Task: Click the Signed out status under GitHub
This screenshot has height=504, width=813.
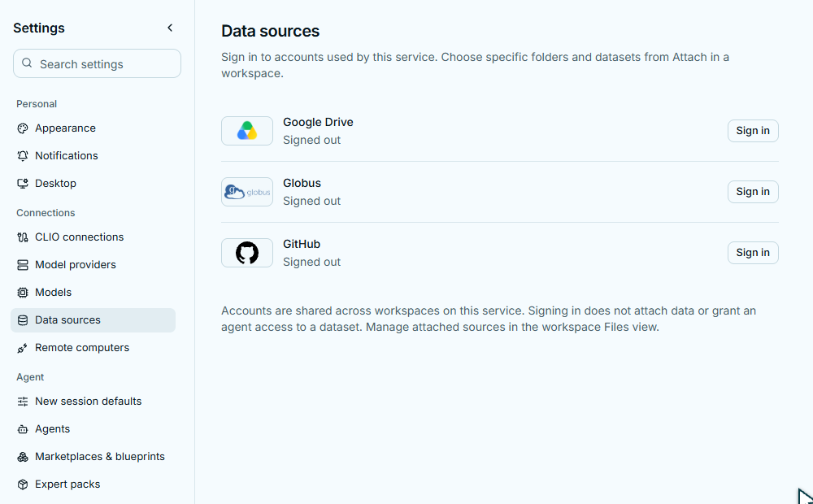Action: pyautogui.click(x=311, y=262)
